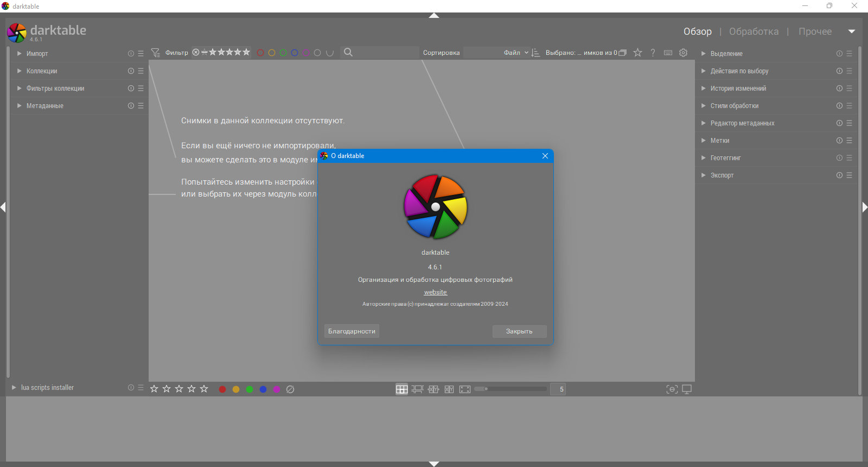Open the Прочее views menu
The height and width of the screenshot is (467, 868).
[815, 31]
